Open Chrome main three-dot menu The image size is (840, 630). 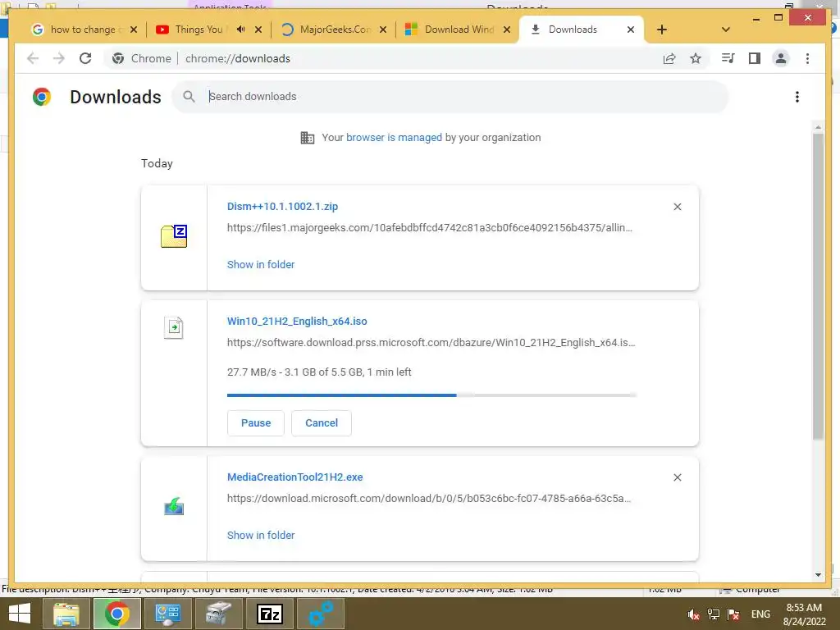(807, 58)
